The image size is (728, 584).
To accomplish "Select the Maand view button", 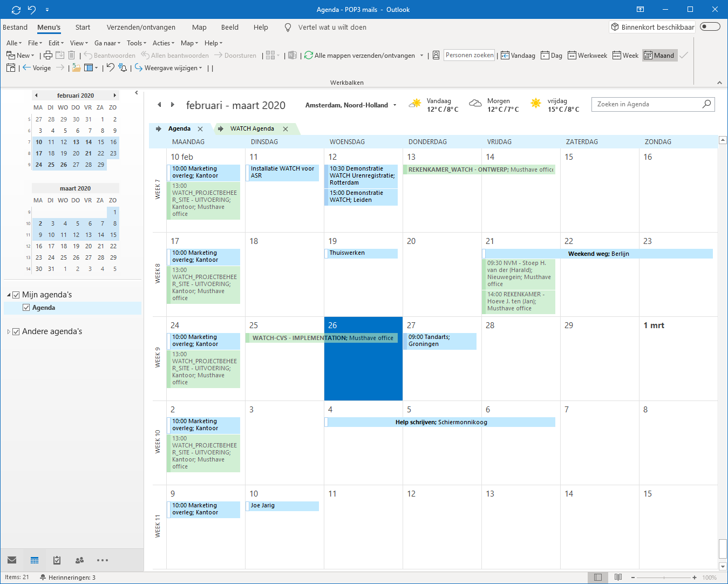I will 659,55.
